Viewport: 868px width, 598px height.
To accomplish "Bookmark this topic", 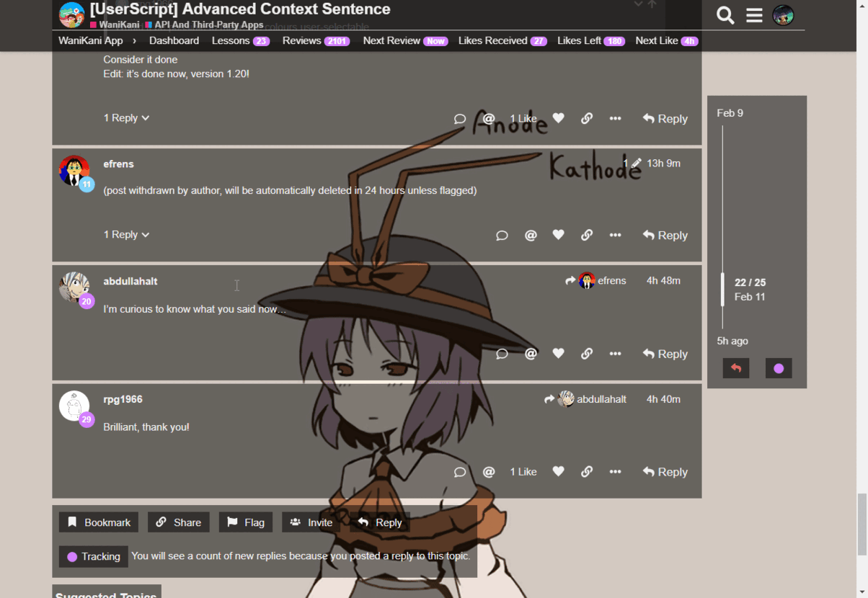I will pyautogui.click(x=99, y=522).
